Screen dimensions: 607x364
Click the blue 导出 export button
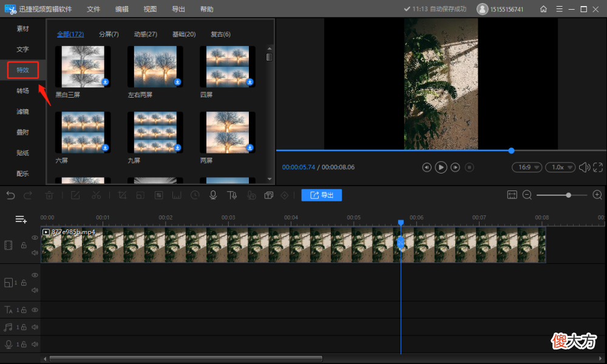tap(321, 195)
